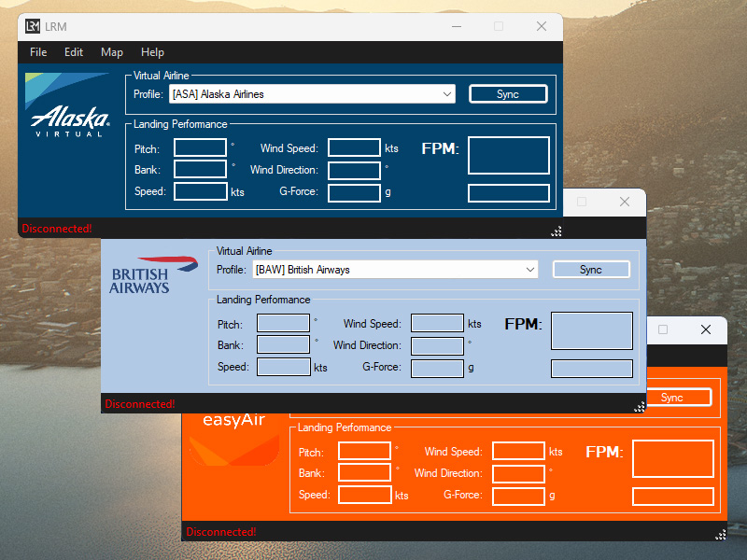Close the easyAir LRM window
747x560 pixels.
pos(706,329)
